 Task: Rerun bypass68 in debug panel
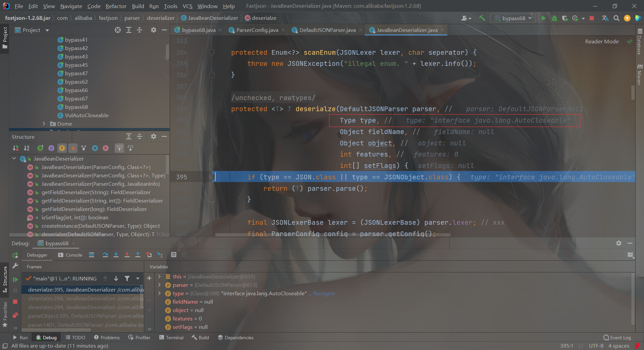tap(15, 255)
